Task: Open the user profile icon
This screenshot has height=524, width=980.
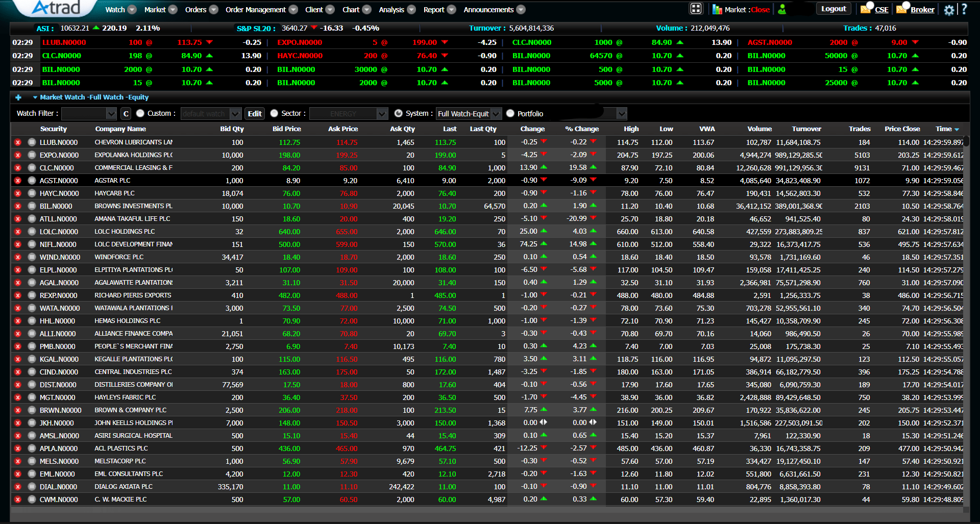Action: tap(782, 9)
